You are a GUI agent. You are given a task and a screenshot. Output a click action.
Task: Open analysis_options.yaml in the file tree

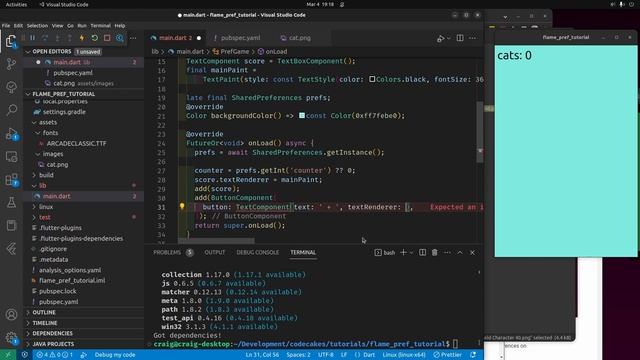(x=70, y=270)
